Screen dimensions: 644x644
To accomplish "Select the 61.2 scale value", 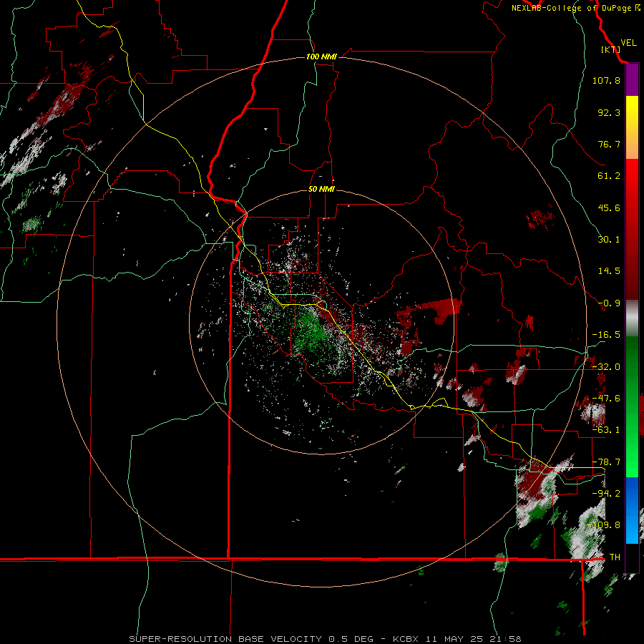I will click(x=609, y=176).
